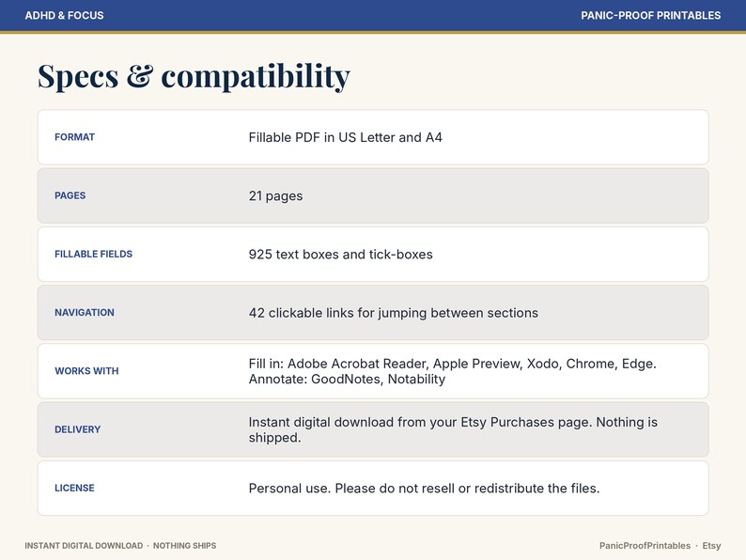Click the 'Fill in: Adobe Acrobat Reader' line
746x560 pixels.
453,364
